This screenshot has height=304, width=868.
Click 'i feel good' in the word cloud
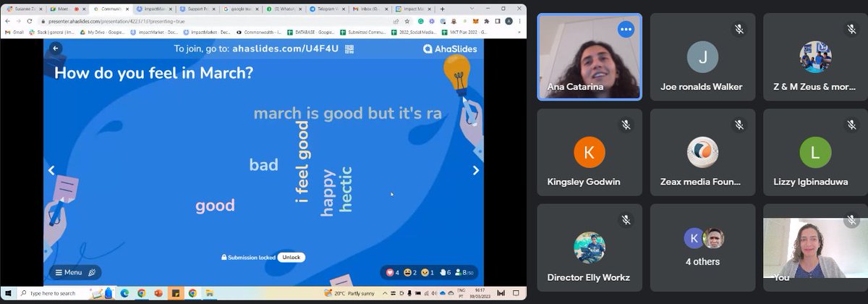pos(302,162)
